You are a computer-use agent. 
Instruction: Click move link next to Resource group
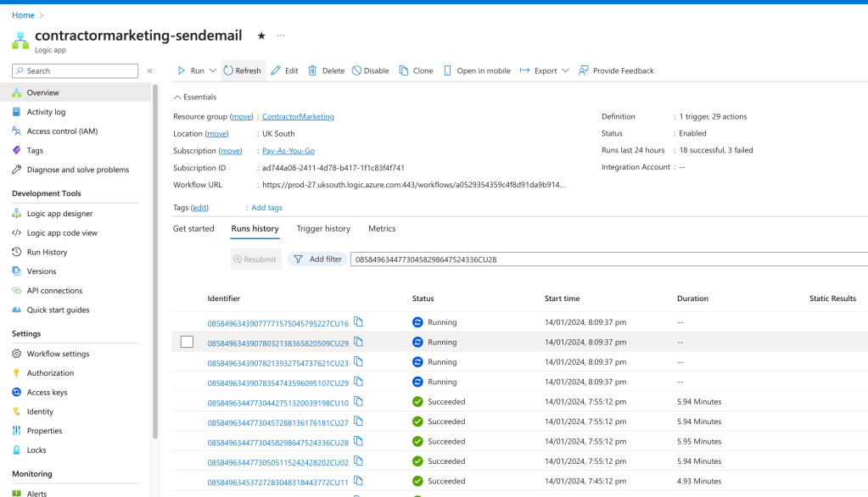pyautogui.click(x=241, y=117)
